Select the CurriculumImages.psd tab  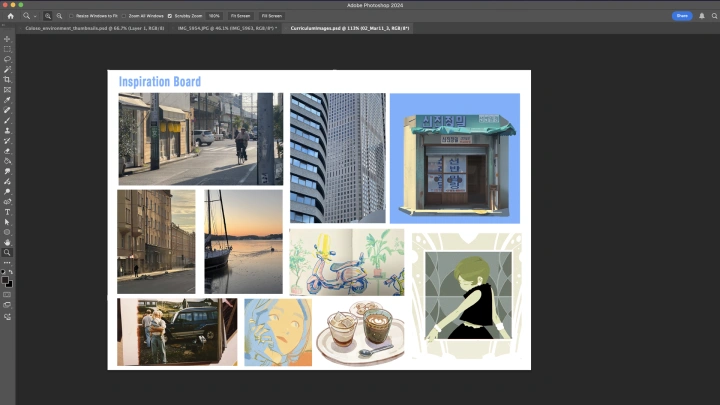pyautogui.click(x=349, y=28)
